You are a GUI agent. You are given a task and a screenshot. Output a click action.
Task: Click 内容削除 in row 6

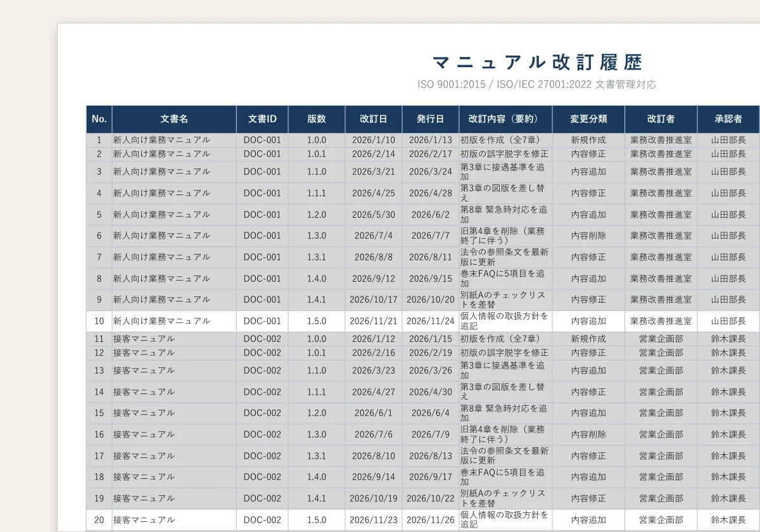pos(588,236)
